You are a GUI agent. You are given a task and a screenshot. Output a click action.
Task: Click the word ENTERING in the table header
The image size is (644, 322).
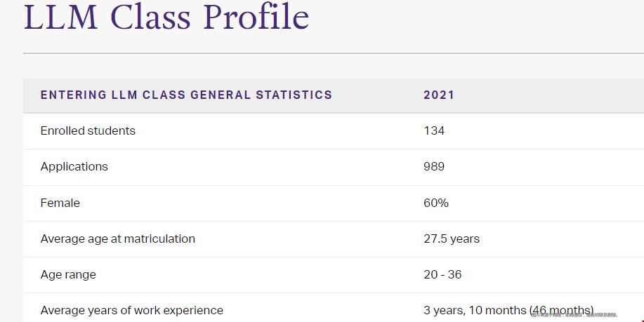coord(74,95)
